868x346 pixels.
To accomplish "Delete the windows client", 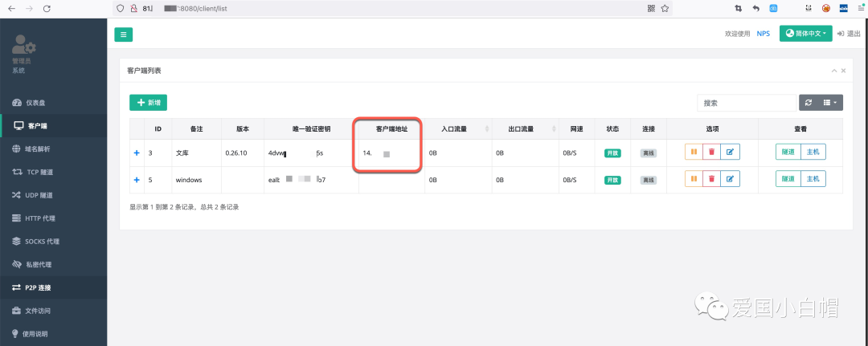I will [x=711, y=178].
